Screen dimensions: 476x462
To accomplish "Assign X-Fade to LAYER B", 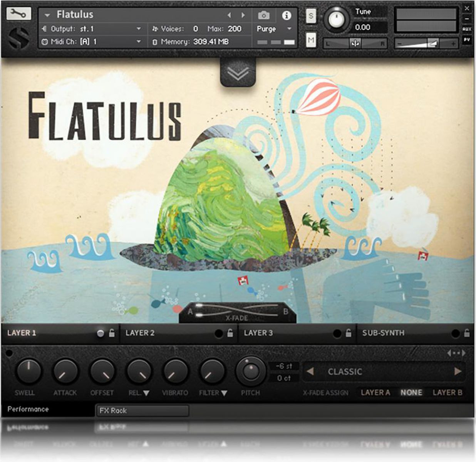I will (448, 393).
